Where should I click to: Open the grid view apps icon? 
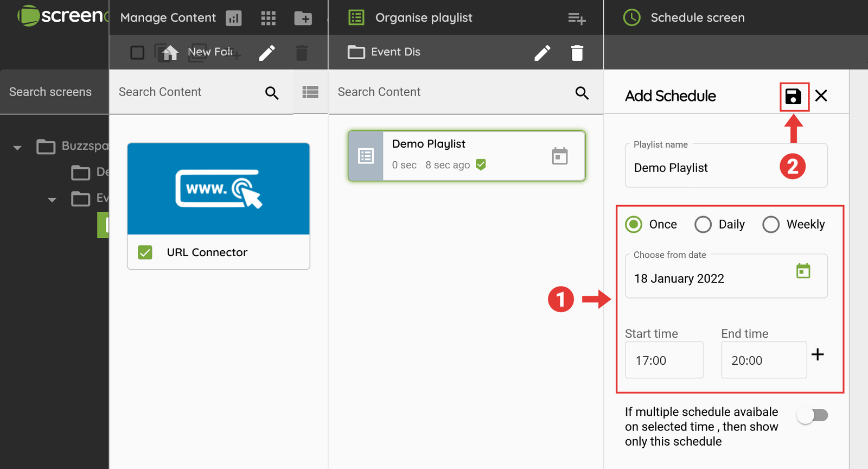pos(268,18)
